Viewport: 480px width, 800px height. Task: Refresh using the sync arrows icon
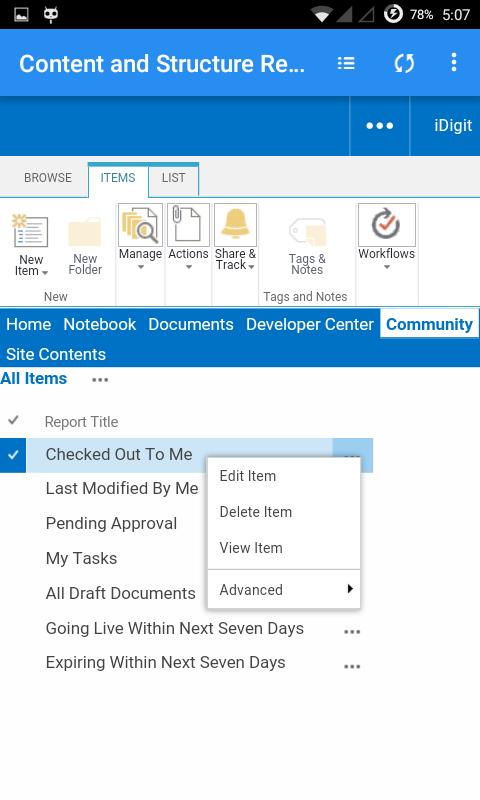[x=404, y=63]
